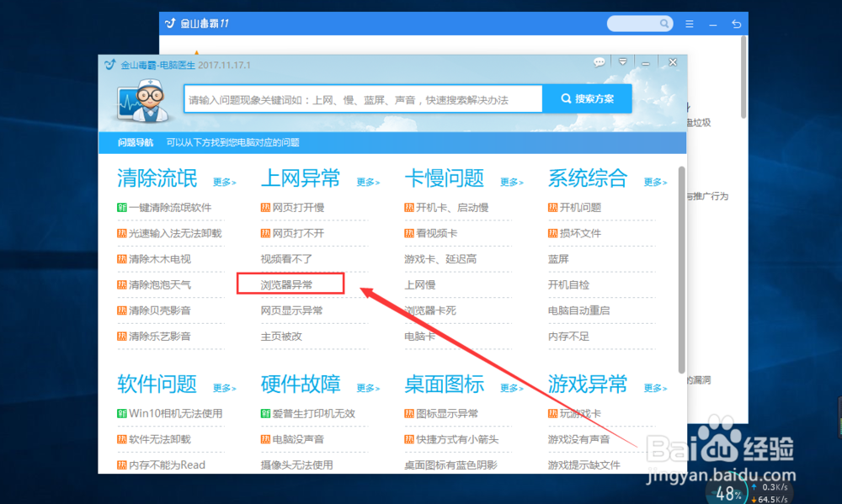Open the dropdown menu icon in doctor window title bar
This screenshot has height=504, width=842.
[x=622, y=62]
